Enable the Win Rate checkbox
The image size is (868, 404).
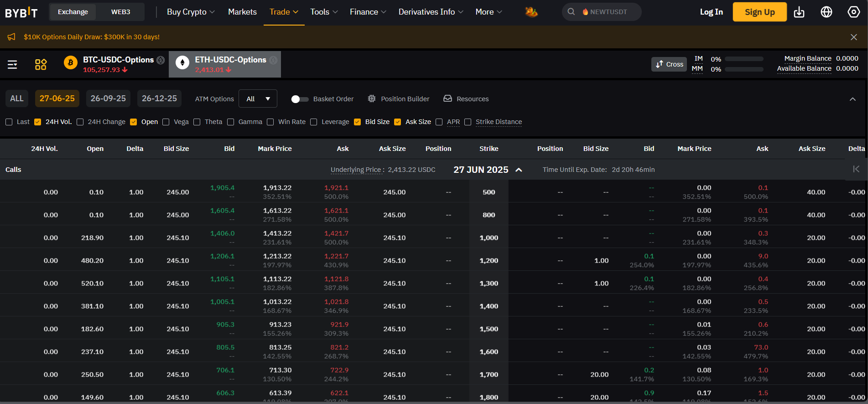pos(270,122)
